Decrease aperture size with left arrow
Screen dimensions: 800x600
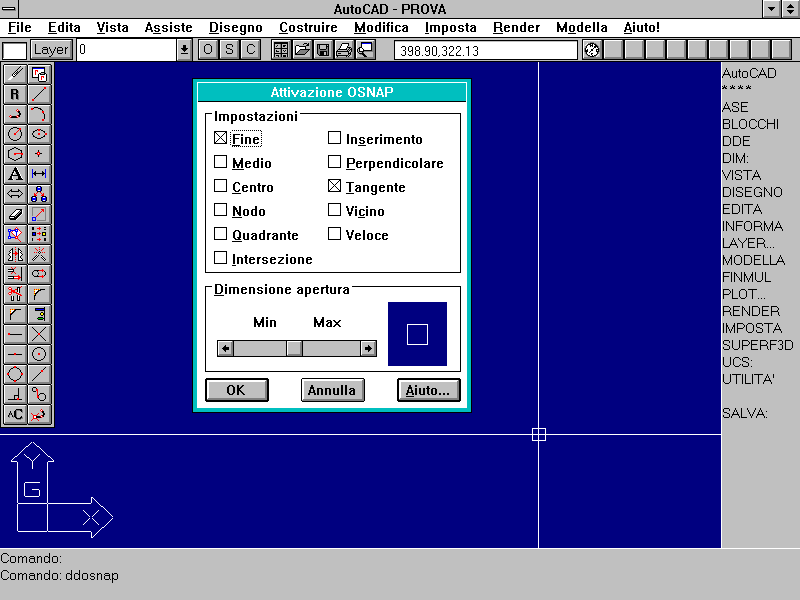[225, 348]
